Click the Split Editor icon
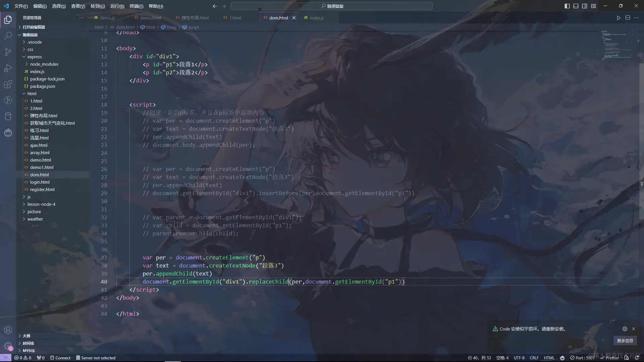 628,18
